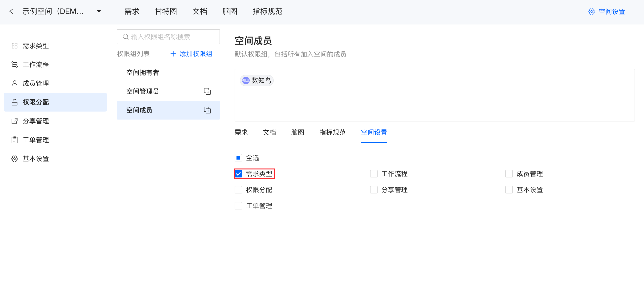
Task: Enable the 工作流程 permission checkbox
Action: click(374, 174)
